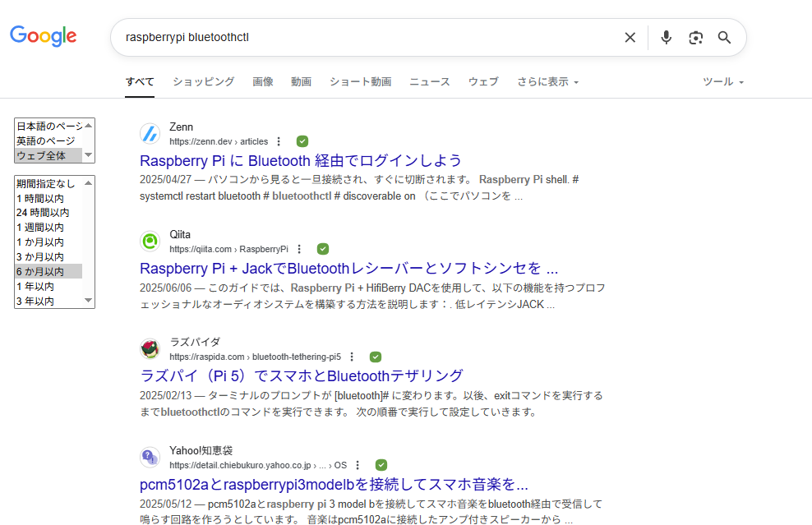Open three-dot menu for Qiita result
This screenshot has height=525, width=812.
pyautogui.click(x=299, y=249)
